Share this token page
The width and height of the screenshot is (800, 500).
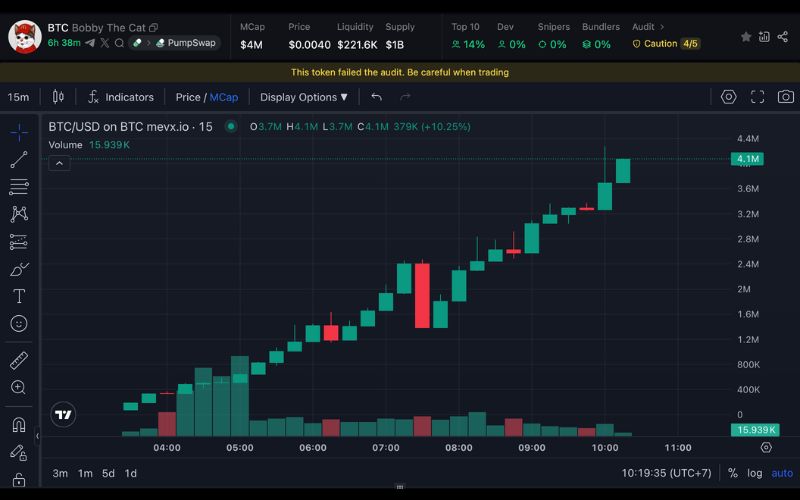tap(783, 37)
